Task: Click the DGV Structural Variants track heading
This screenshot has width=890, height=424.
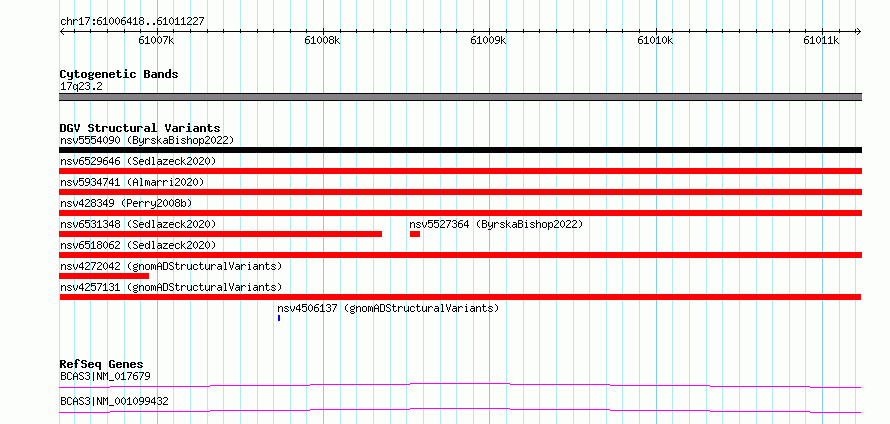Action: tap(140, 128)
